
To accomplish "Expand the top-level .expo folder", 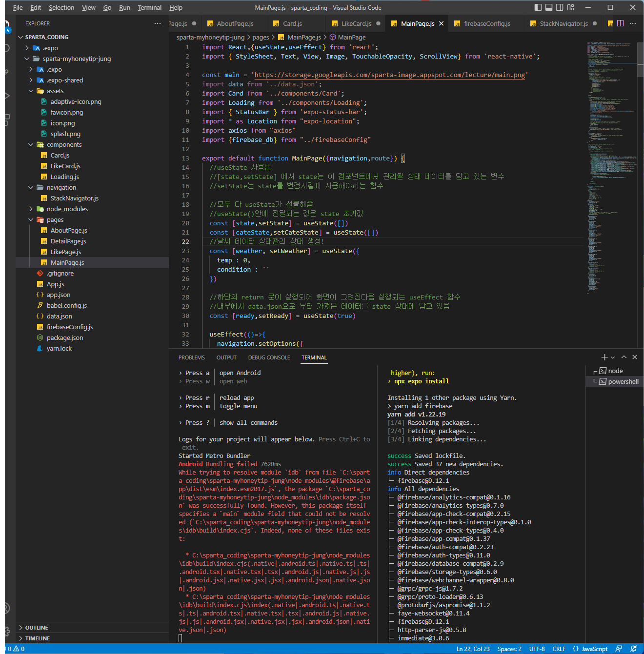I will pyautogui.click(x=50, y=48).
